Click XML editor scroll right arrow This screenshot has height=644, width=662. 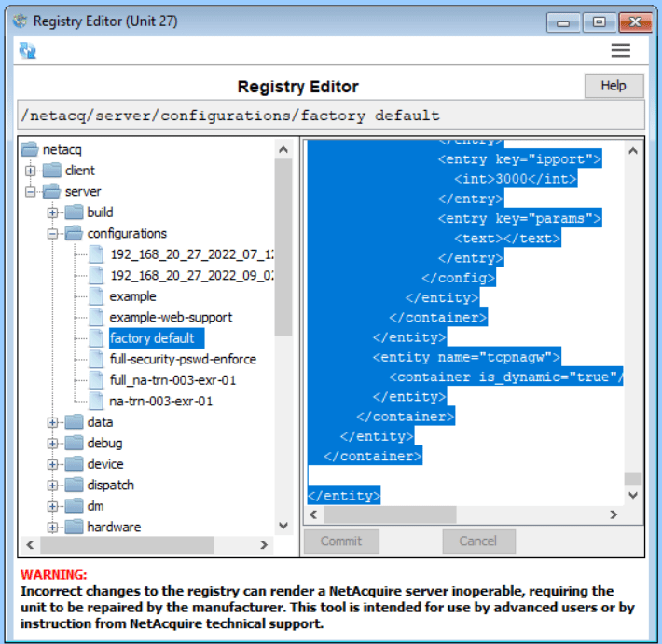coord(614,514)
